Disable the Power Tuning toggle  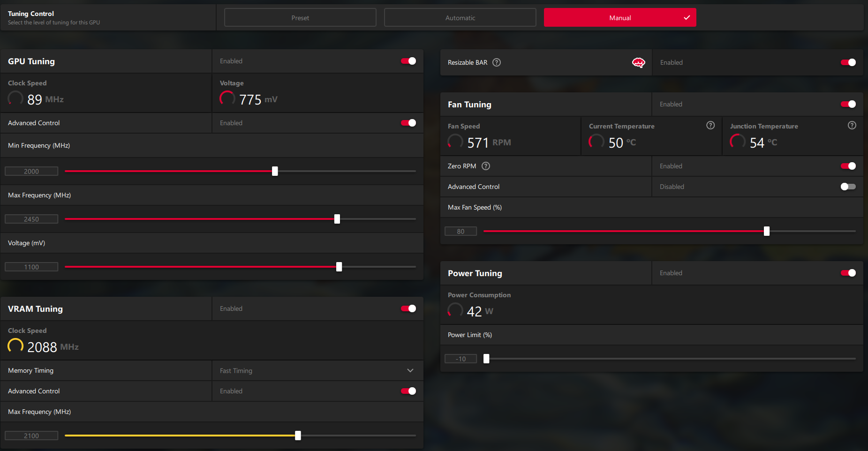[848, 273]
